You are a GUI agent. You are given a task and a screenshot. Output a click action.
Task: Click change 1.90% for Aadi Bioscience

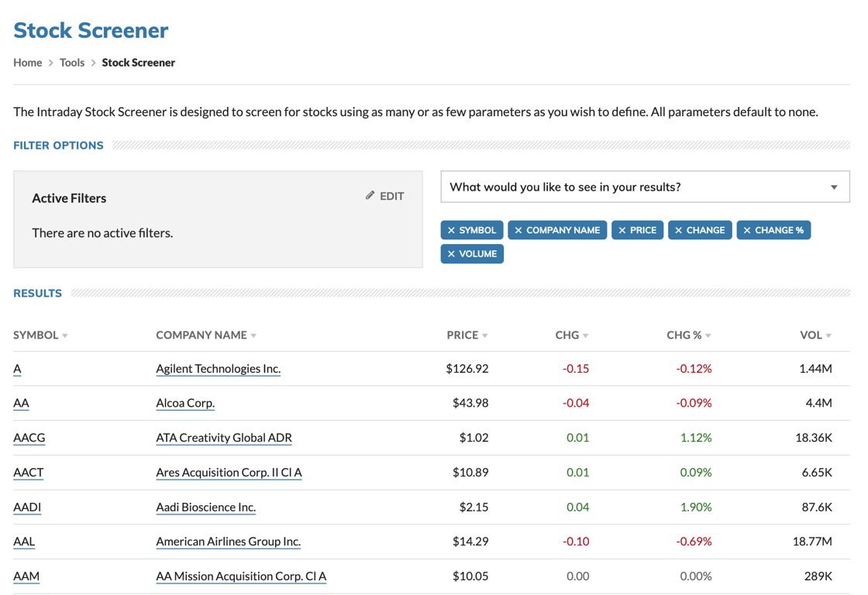[696, 507]
